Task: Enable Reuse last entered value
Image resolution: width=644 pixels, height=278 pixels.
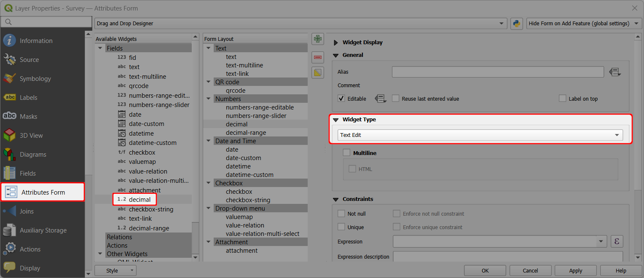Action: point(395,98)
